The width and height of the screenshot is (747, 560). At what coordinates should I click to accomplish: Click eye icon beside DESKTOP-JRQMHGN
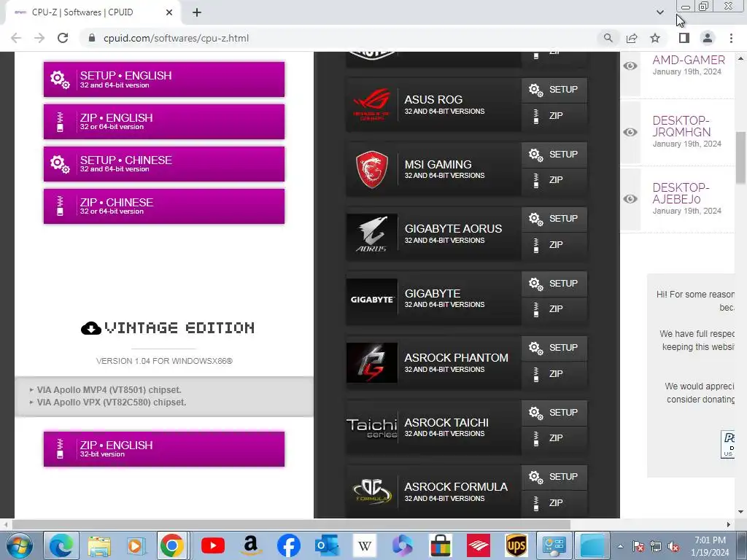(630, 133)
